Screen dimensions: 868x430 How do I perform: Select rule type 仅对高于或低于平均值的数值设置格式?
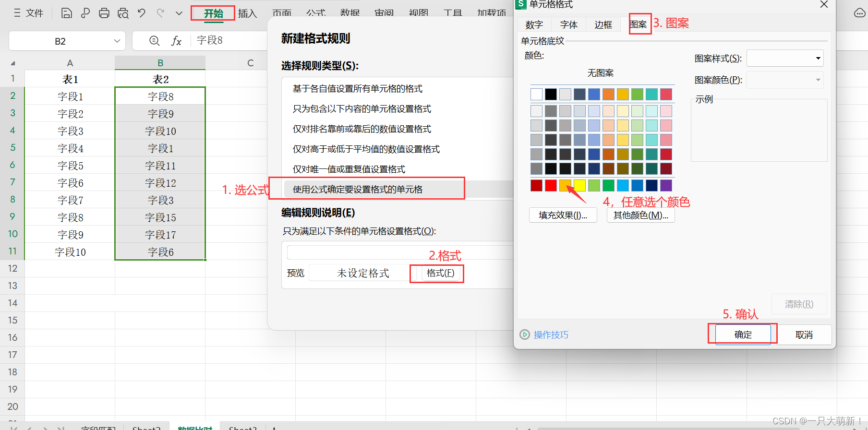(366, 149)
